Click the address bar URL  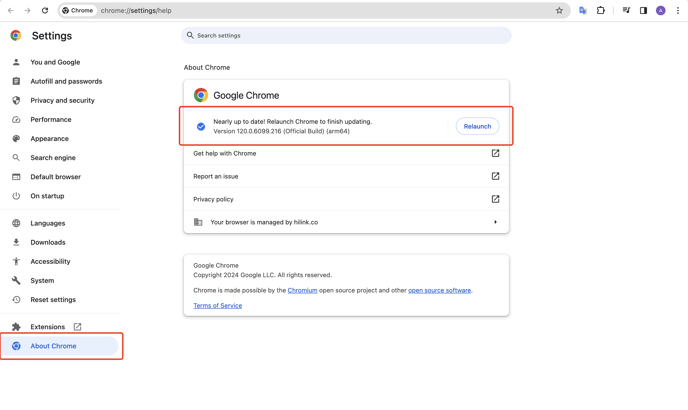coord(136,11)
